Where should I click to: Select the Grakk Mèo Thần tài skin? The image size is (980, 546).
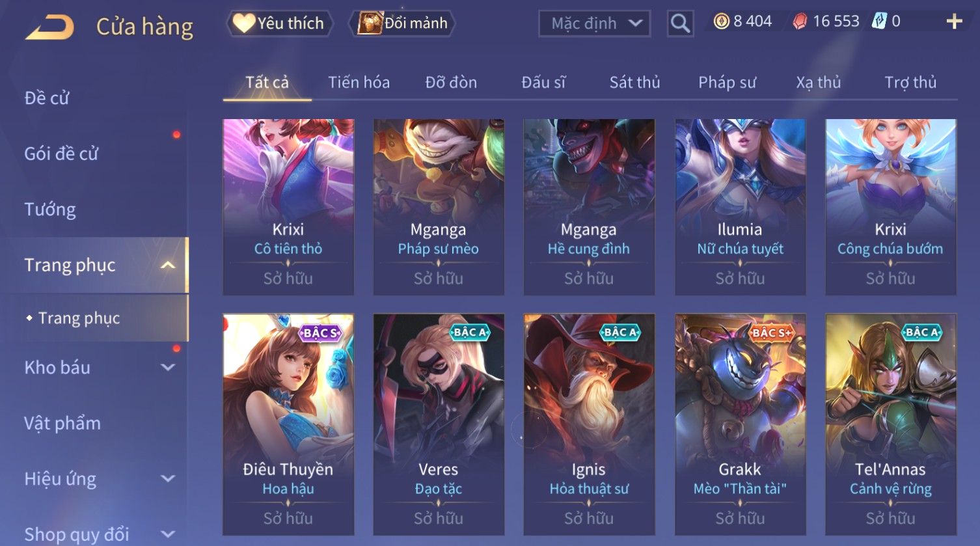pos(740,424)
